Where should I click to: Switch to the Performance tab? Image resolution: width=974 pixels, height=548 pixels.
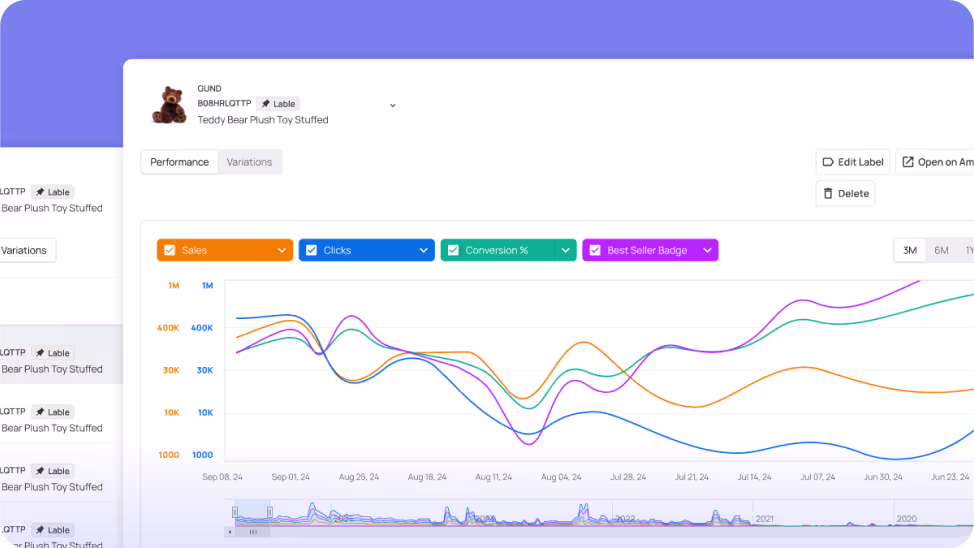[x=180, y=162]
